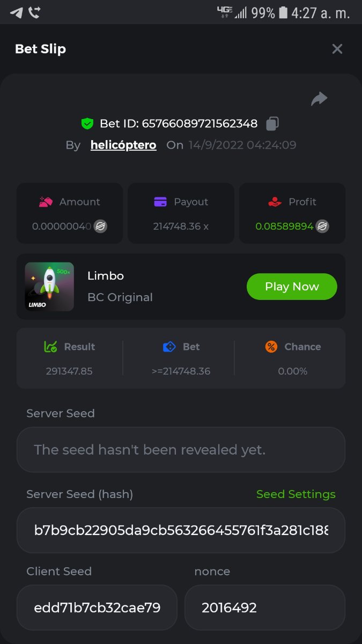The height and width of the screenshot is (644, 362).
Task: Tap the share arrow icon
Action: tap(319, 99)
